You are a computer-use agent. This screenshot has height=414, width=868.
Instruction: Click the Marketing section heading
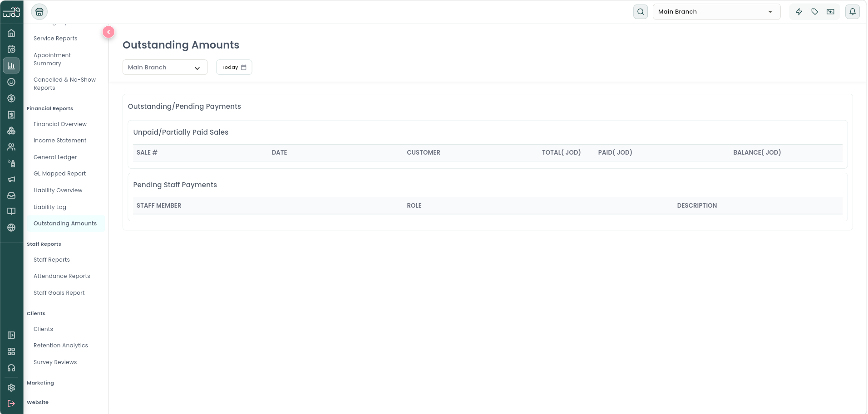pyautogui.click(x=40, y=383)
